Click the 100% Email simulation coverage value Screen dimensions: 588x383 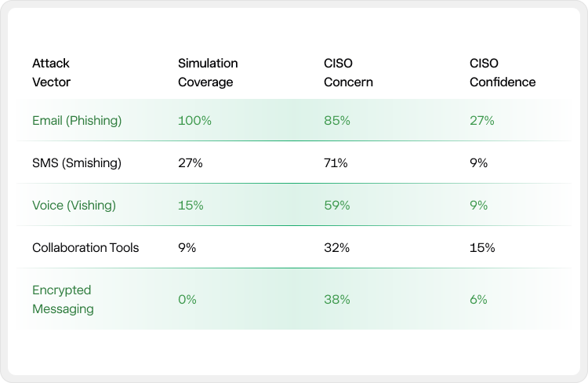tap(194, 121)
